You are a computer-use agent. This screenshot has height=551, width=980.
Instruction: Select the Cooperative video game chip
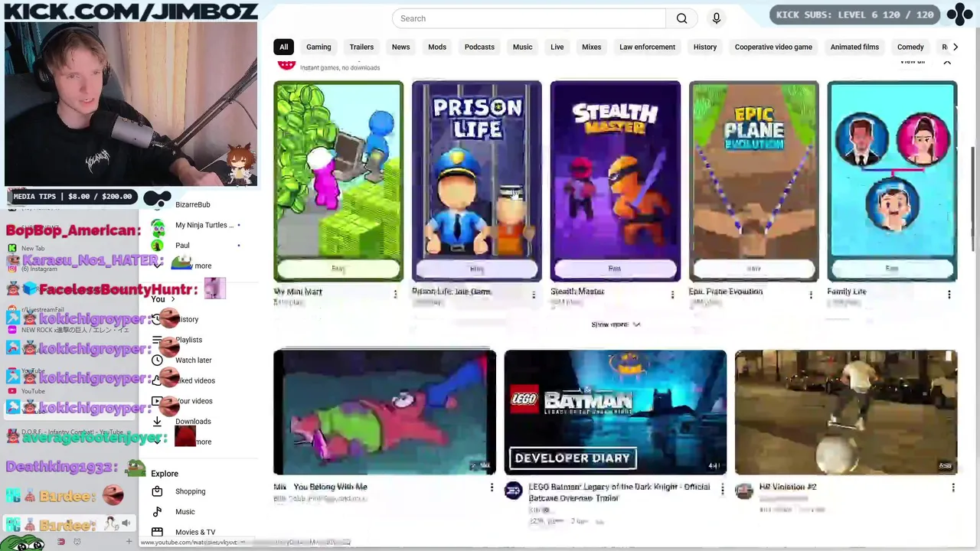pos(773,47)
